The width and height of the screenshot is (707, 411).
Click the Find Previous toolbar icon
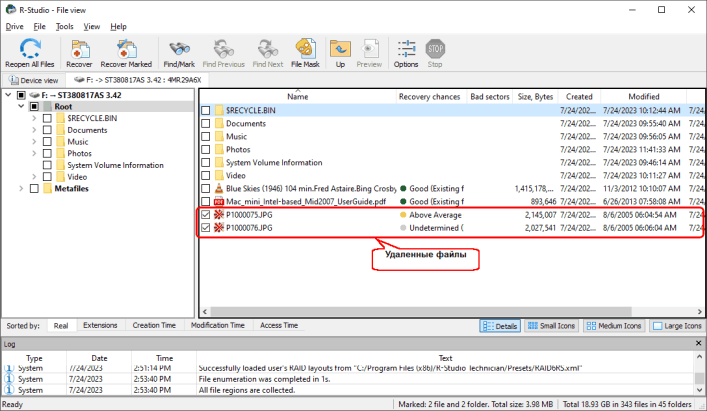click(224, 49)
